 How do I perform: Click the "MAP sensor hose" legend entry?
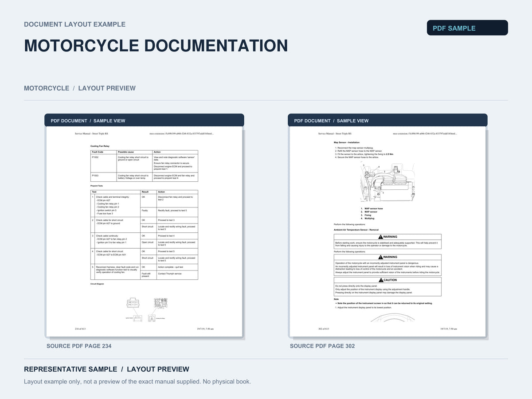(372, 209)
